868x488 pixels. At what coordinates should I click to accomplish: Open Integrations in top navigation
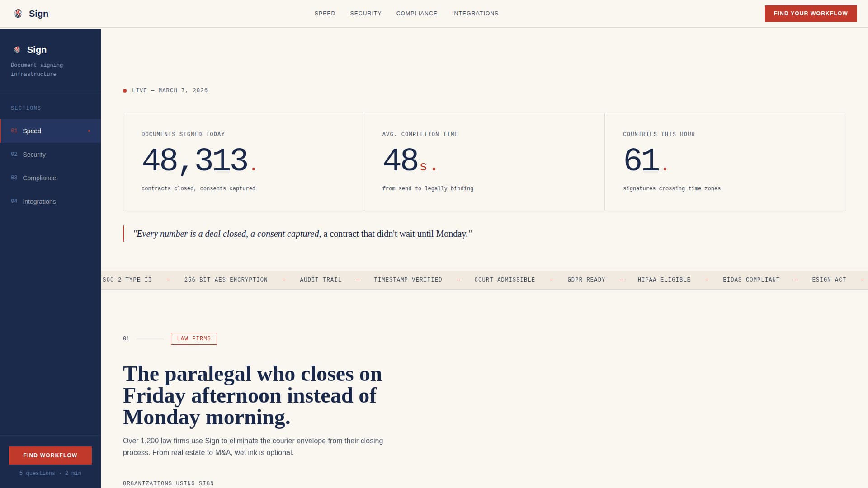point(475,14)
